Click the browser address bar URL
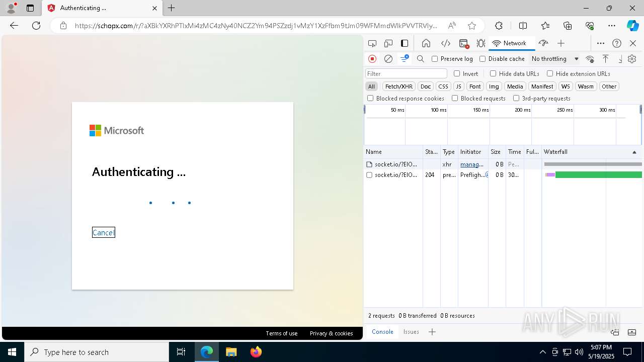Viewport: 644px width, 362px height. (256, 26)
